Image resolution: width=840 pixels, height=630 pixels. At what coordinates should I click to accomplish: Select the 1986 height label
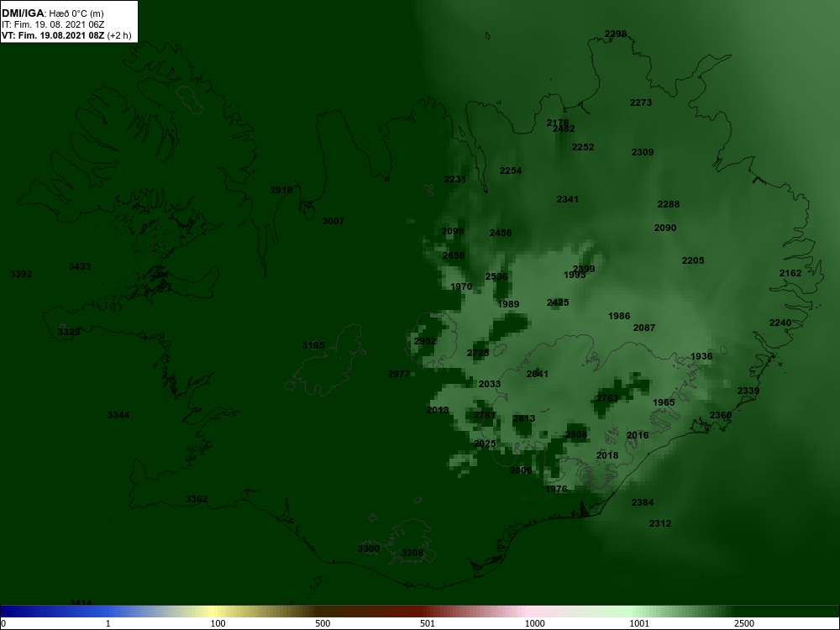[619, 316]
